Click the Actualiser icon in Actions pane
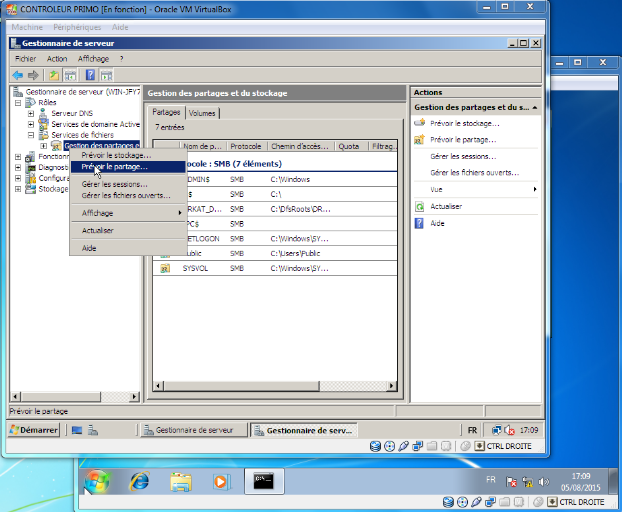Viewport: 622px width, 512px height. [x=420, y=206]
